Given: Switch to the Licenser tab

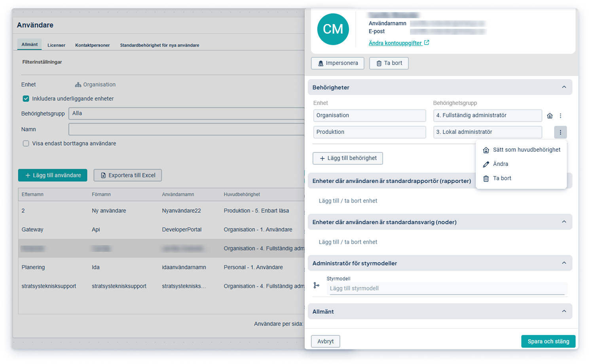Looking at the screenshot, I should pyautogui.click(x=56, y=45).
